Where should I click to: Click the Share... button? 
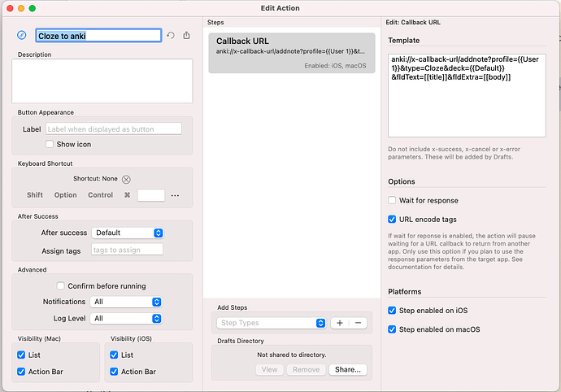click(348, 369)
